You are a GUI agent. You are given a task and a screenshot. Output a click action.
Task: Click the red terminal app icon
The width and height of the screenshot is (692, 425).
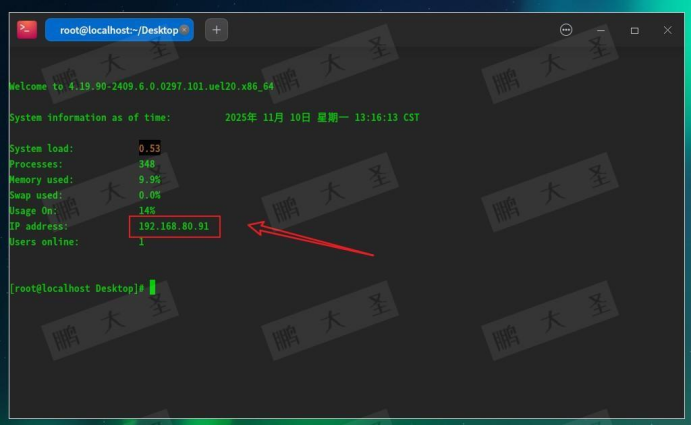point(27,30)
